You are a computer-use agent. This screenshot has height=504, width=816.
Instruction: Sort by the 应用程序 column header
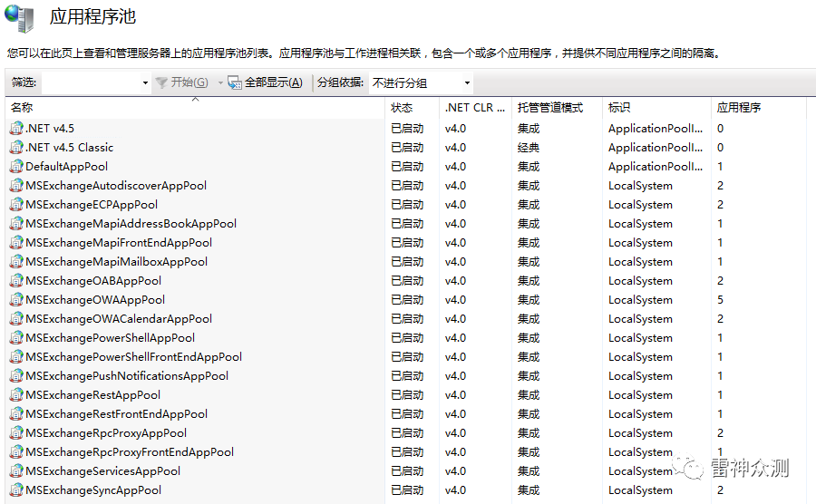pyautogui.click(x=758, y=108)
